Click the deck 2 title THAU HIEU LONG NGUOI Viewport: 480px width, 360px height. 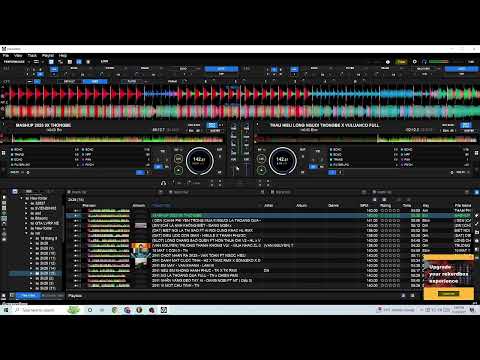pos(325,125)
